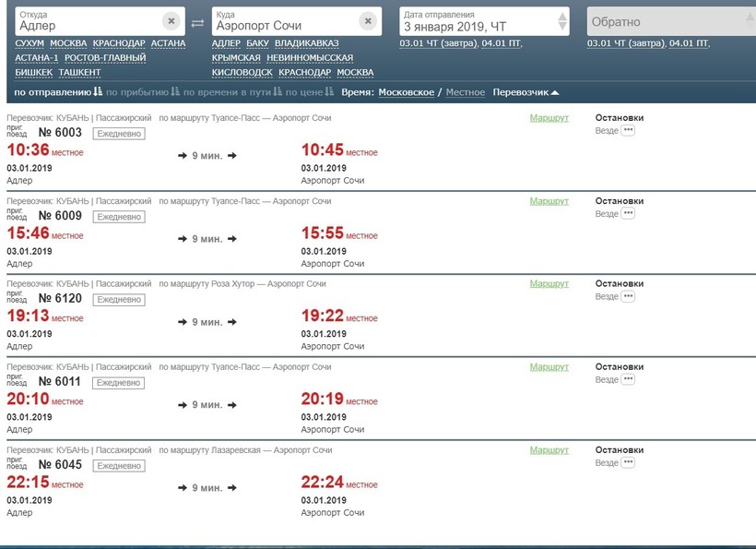
Task: Switch time display to Московское
Action: (x=407, y=92)
